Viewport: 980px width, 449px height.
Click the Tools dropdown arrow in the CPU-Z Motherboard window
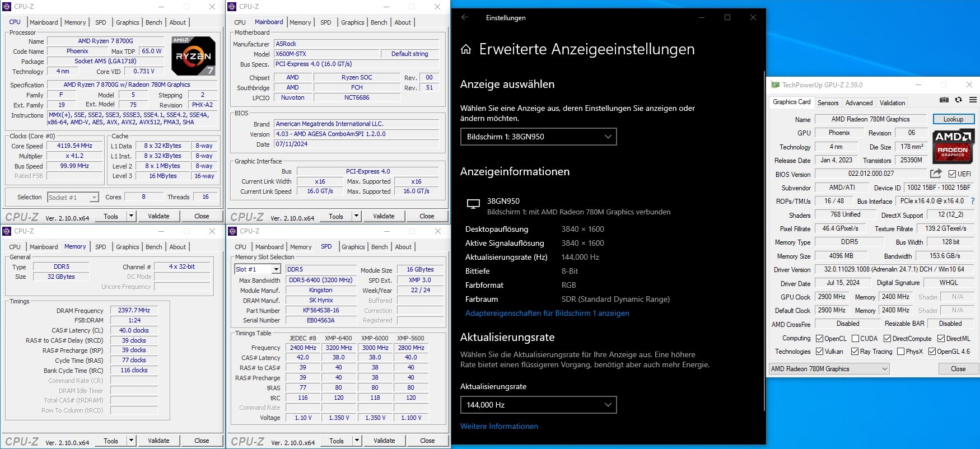point(356,216)
